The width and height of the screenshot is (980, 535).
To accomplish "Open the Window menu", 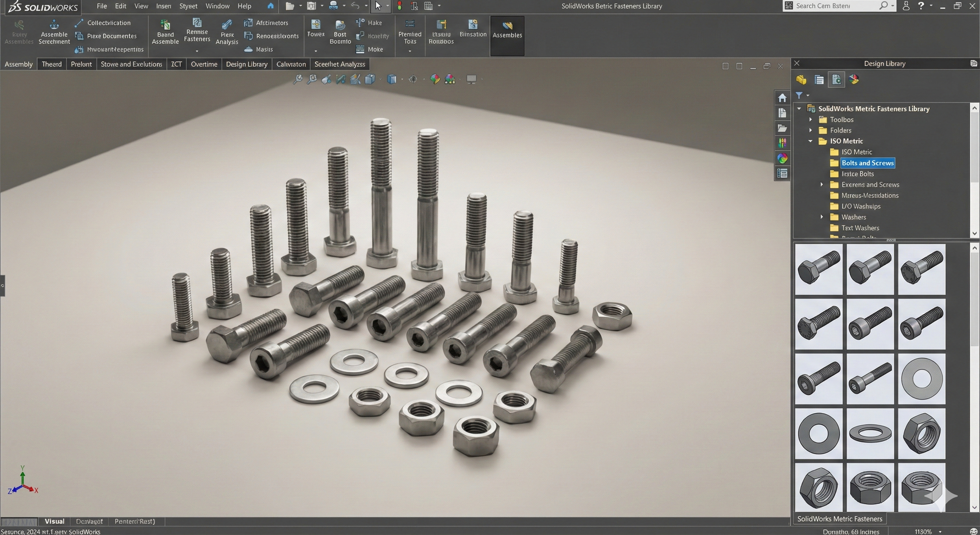I will 217,6.
